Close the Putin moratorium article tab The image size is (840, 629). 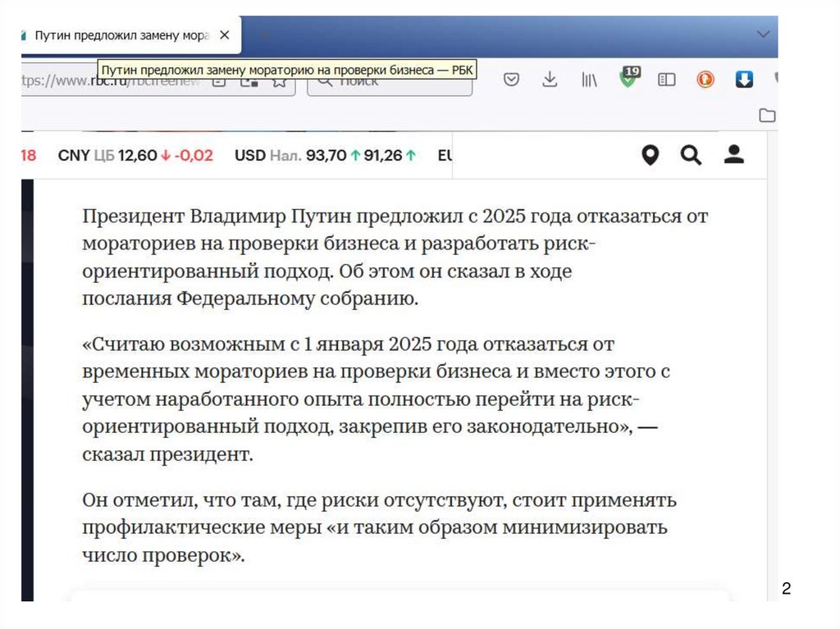pos(225,34)
